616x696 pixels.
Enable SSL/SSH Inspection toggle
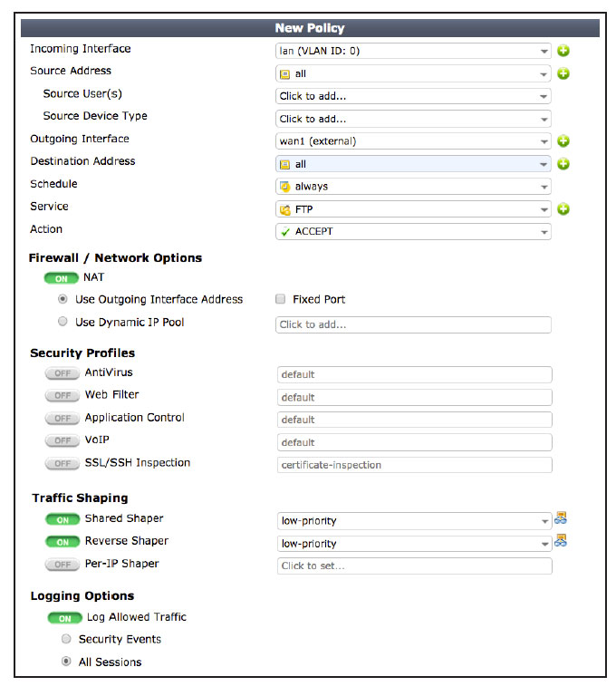(x=63, y=463)
